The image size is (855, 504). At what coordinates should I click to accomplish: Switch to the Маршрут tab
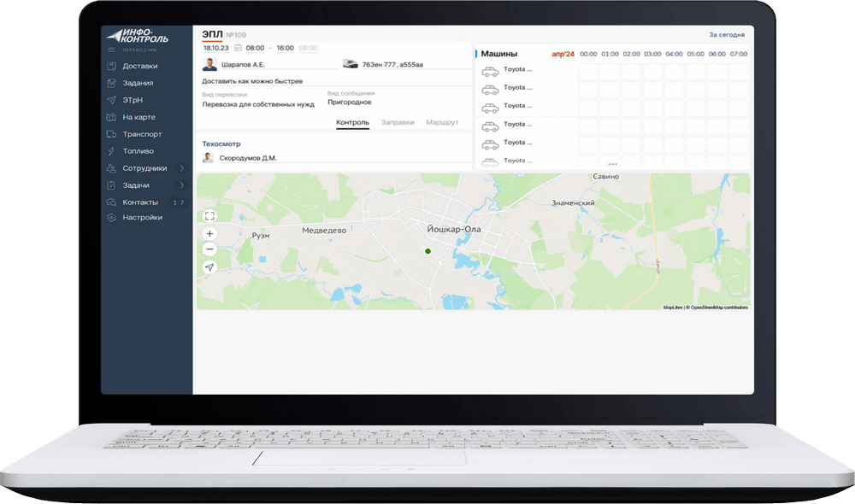coord(441,123)
